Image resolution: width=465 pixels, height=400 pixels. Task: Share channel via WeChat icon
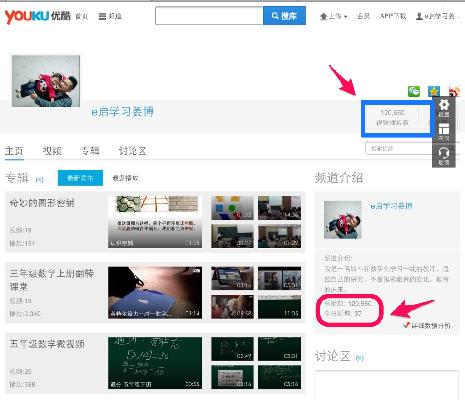(x=414, y=91)
